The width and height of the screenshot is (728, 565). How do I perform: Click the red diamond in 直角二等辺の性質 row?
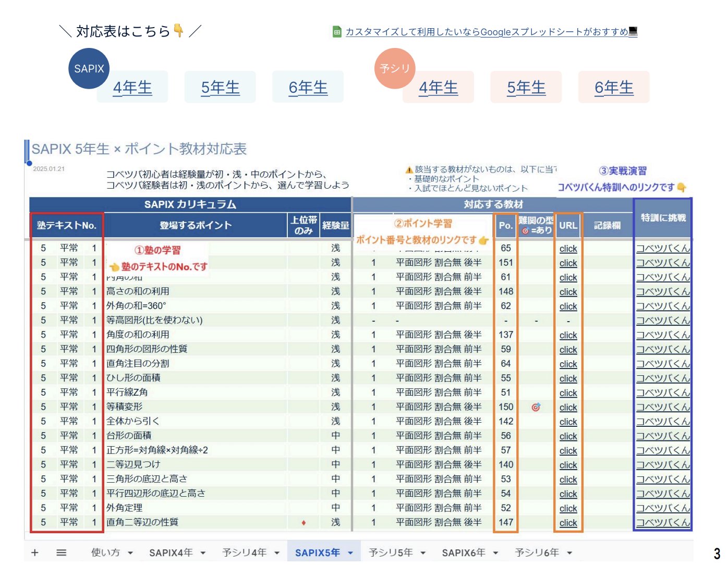pos(304,523)
